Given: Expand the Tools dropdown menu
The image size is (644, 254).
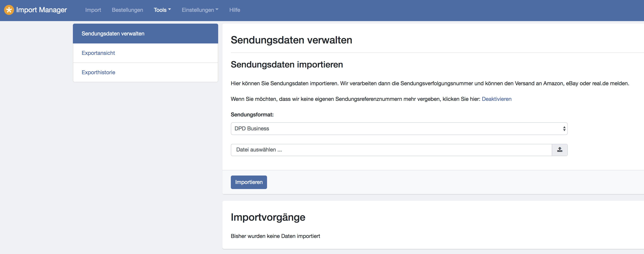Looking at the screenshot, I should [162, 10].
